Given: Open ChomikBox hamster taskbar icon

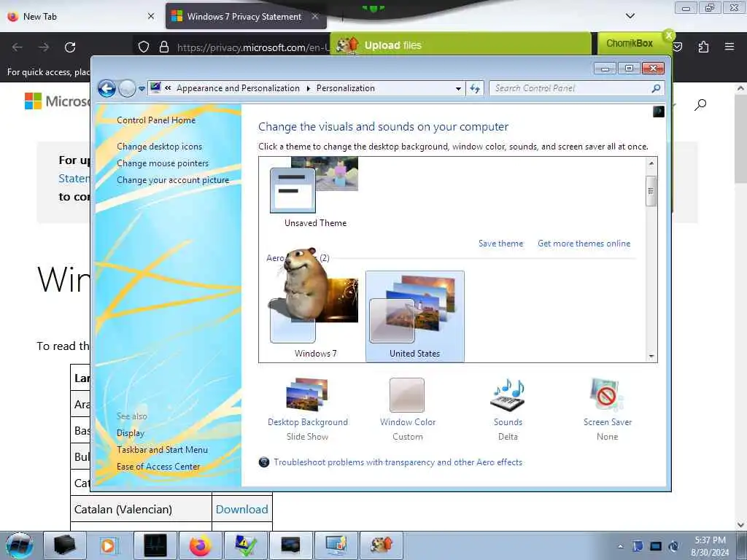Looking at the screenshot, I should tap(382, 545).
